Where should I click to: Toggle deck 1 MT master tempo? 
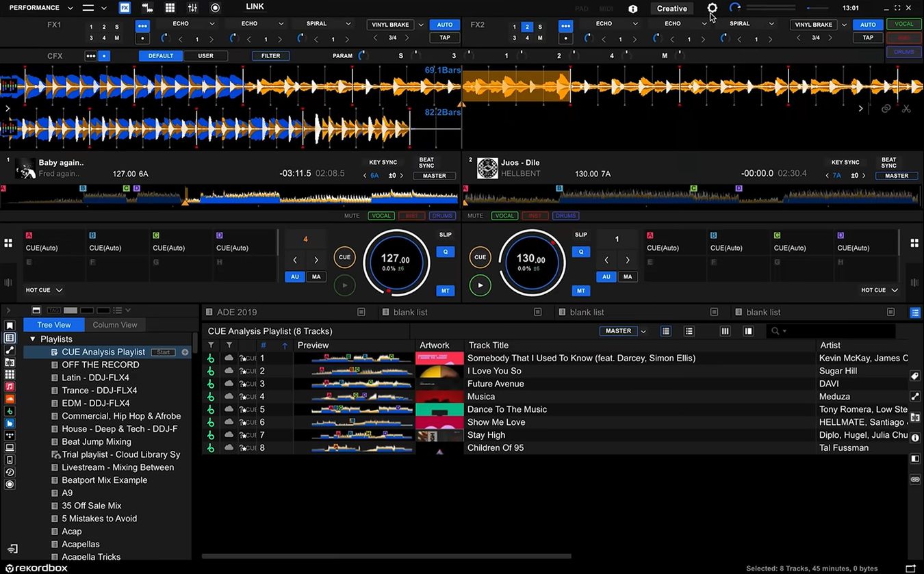(445, 291)
